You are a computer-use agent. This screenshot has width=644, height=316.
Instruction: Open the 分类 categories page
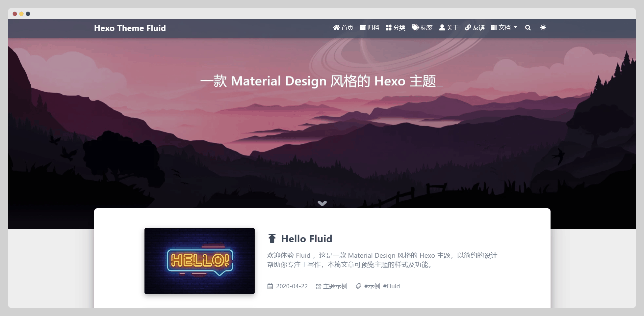click(396, 28)
